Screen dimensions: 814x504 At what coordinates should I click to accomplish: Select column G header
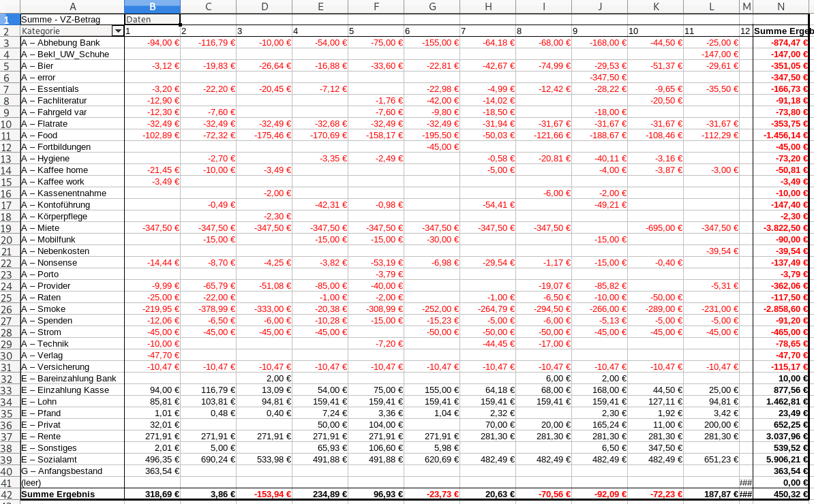[x=432, y=7]
